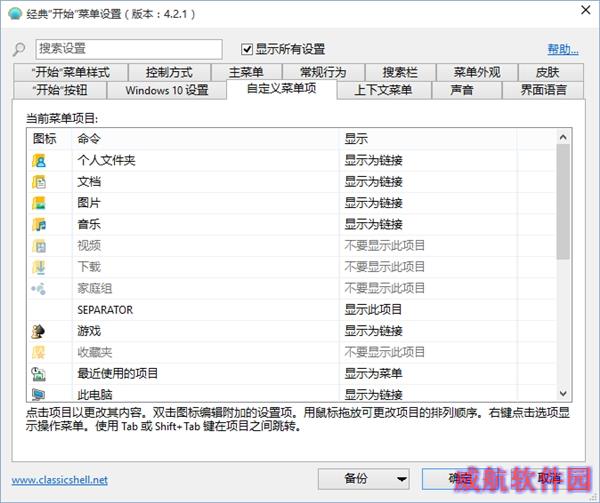Select the 音乐 music icon
The height and width of the screenshot is (503, 600).
[x=39, y=224]
